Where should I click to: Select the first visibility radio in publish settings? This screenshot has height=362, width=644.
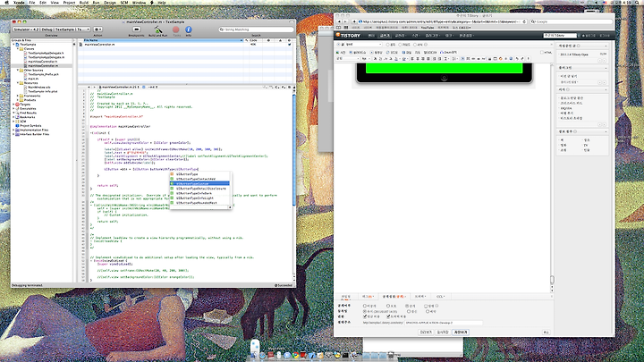[364, 306]
